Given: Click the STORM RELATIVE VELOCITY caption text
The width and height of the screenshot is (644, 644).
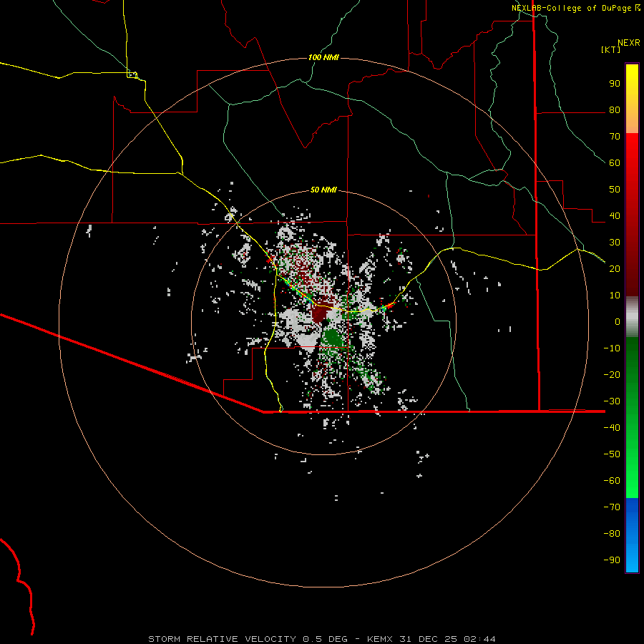Looking at the screenshot, I should 223,639.
